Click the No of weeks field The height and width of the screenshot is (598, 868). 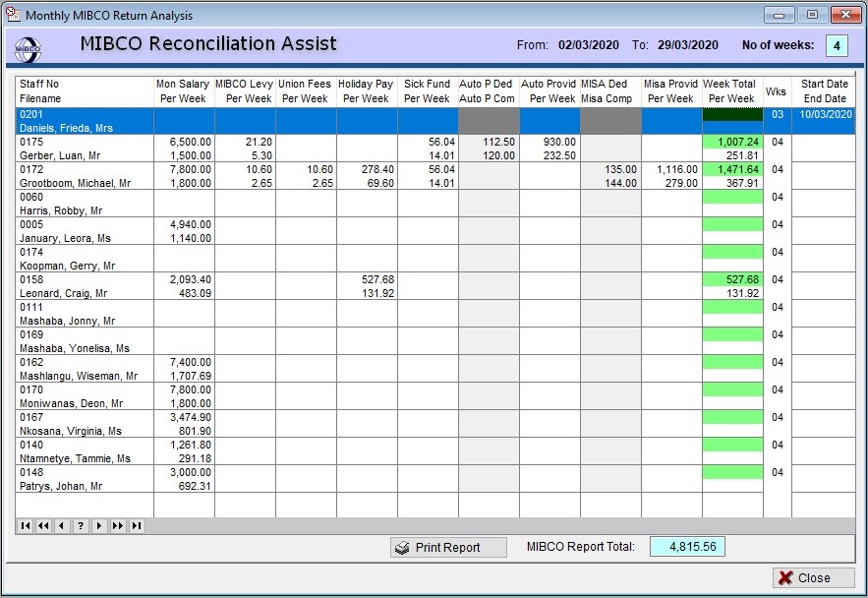pos(837,46)
